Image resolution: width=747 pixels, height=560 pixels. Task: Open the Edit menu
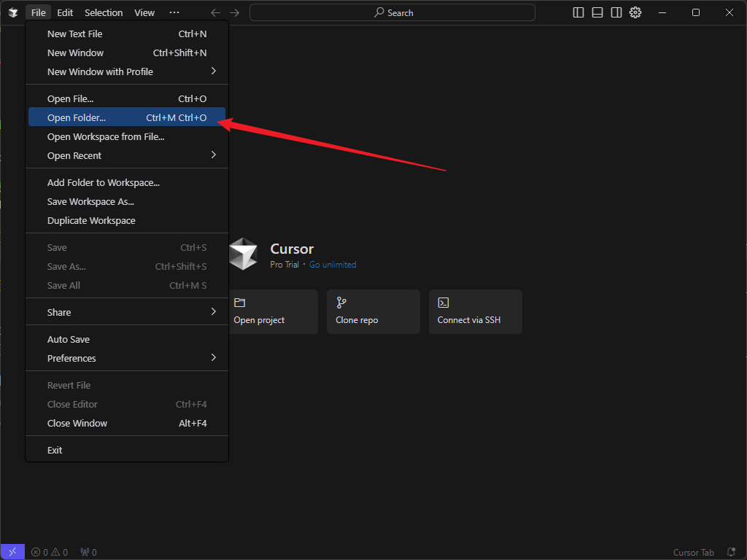coord(65,13)
